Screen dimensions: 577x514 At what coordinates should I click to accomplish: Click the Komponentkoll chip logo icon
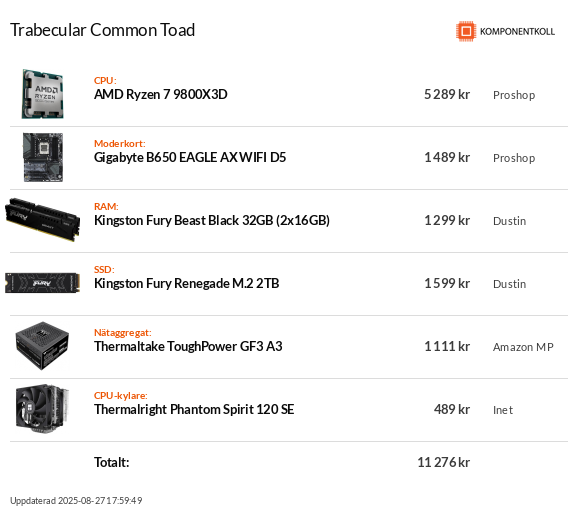click(x=466, y=31)
